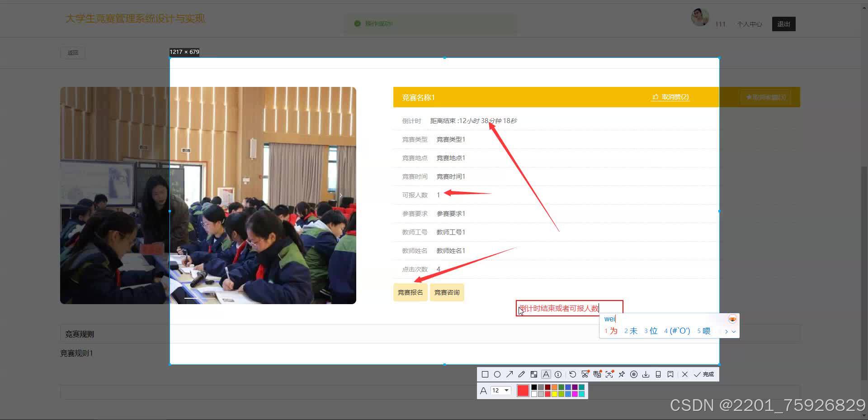
Task: Unlike the contest via 取消赞(2)
Action: (x=670, y=97)
